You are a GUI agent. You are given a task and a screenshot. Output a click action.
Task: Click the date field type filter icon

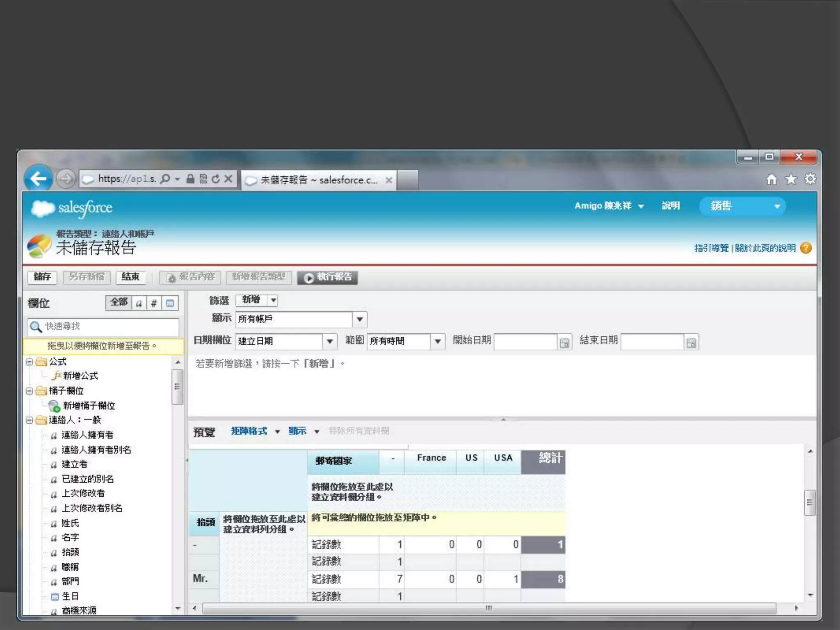170,303
